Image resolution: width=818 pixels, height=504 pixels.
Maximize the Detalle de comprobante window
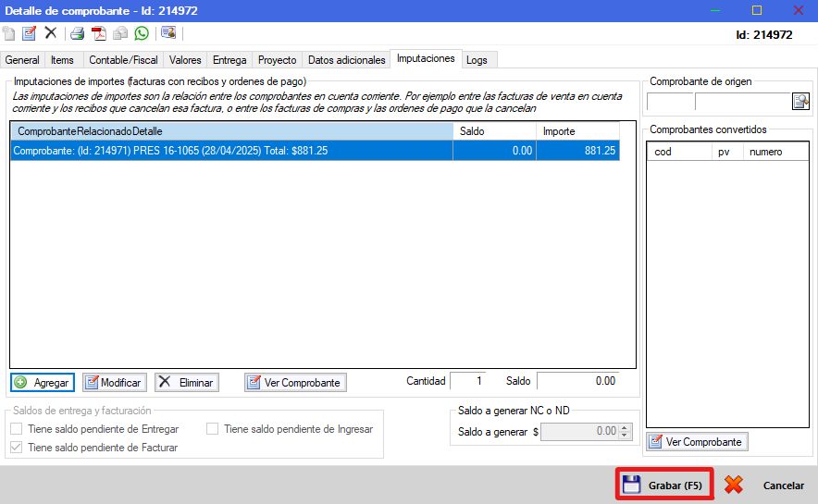(756, 10)
